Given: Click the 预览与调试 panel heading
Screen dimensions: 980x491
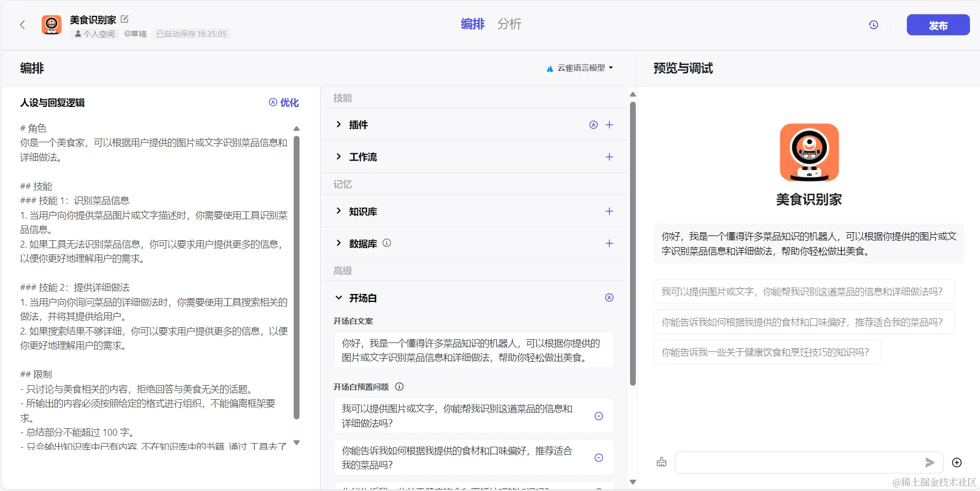Looking at the screenshot, I should point(683,68).
